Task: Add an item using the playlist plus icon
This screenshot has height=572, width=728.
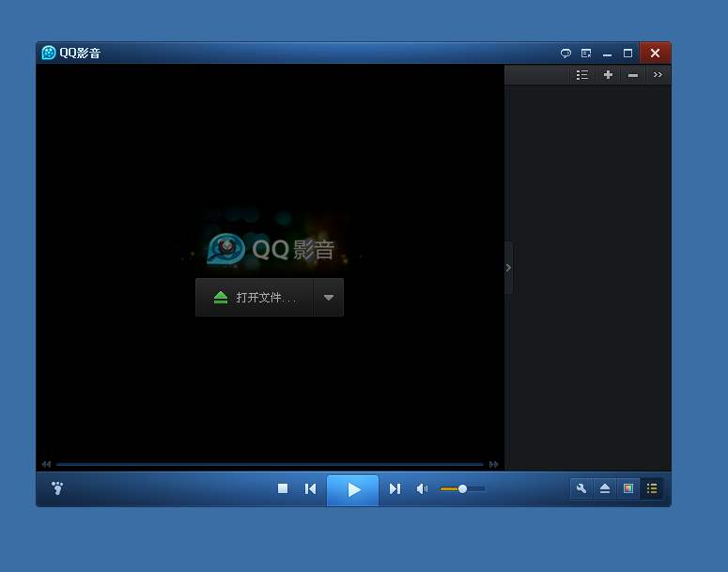Action: [608, 75]
